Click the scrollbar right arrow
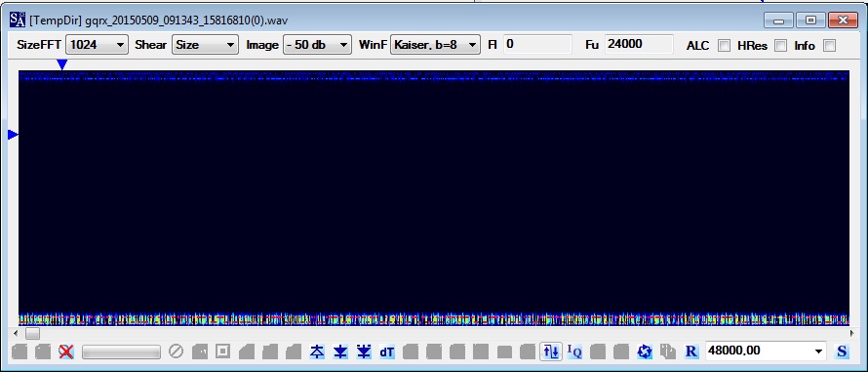868x372 pixels. (x=852, y=333)
